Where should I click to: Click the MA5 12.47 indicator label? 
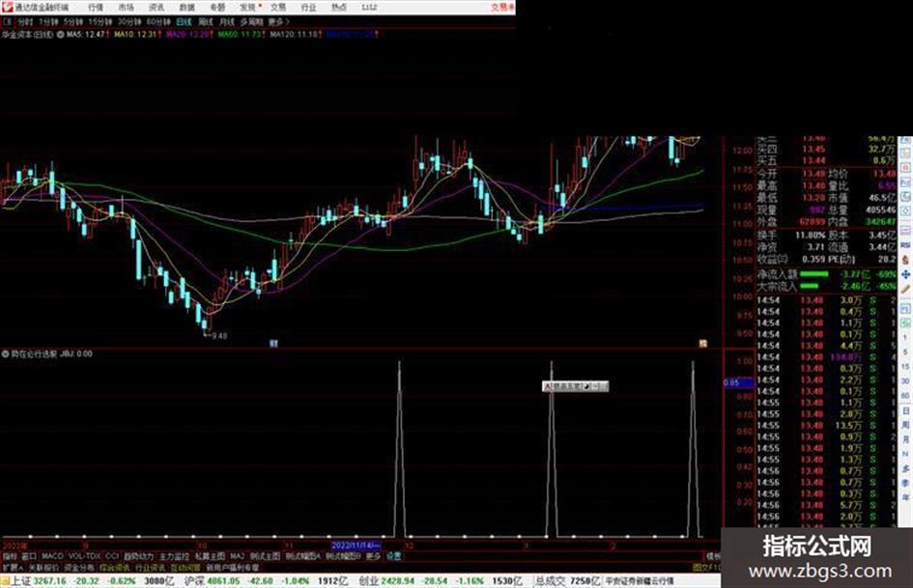coord(86,35)
